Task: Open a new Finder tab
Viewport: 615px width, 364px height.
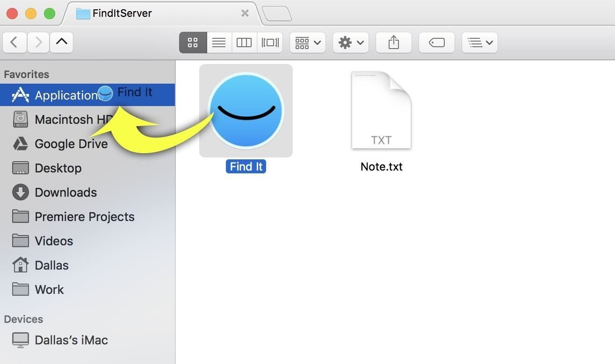Action: (x=277, y=14)
